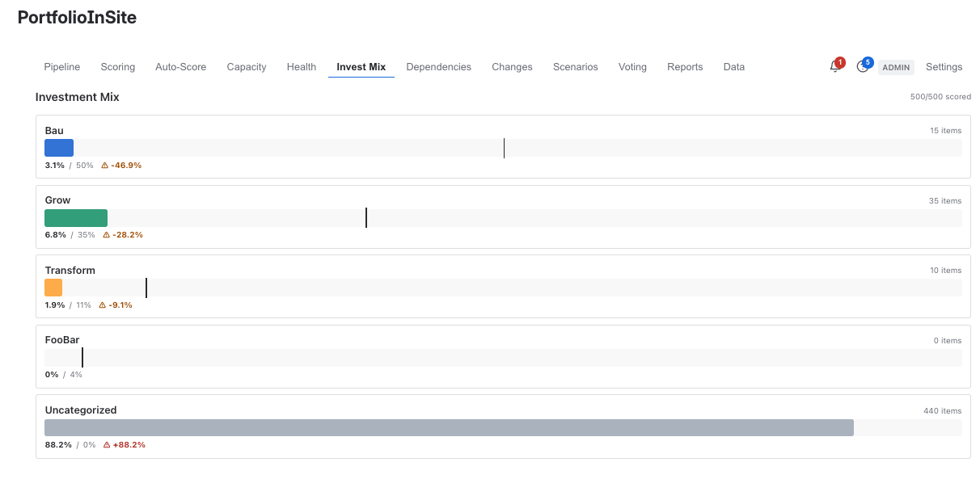This screenshot has height=479, width=980.
Task: Click the warning icon next to +88.2% on Uncategorized
Action: tap(105, 444)
